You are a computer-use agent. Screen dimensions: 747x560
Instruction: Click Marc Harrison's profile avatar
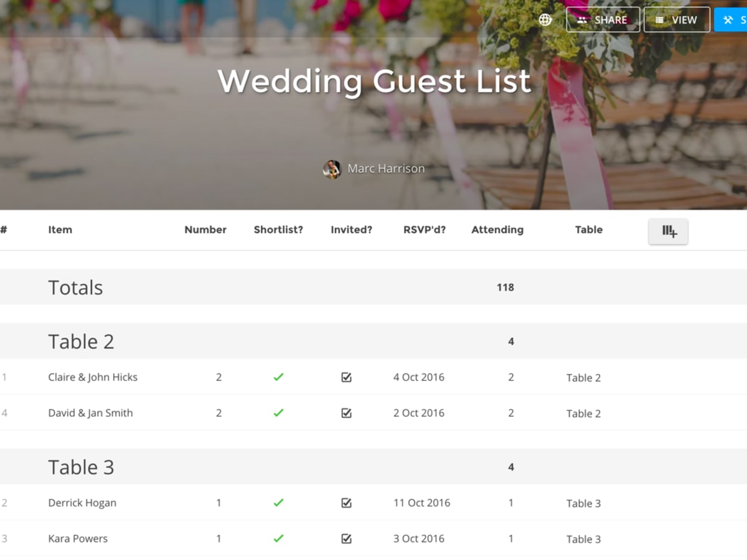(x=332, y=169)
